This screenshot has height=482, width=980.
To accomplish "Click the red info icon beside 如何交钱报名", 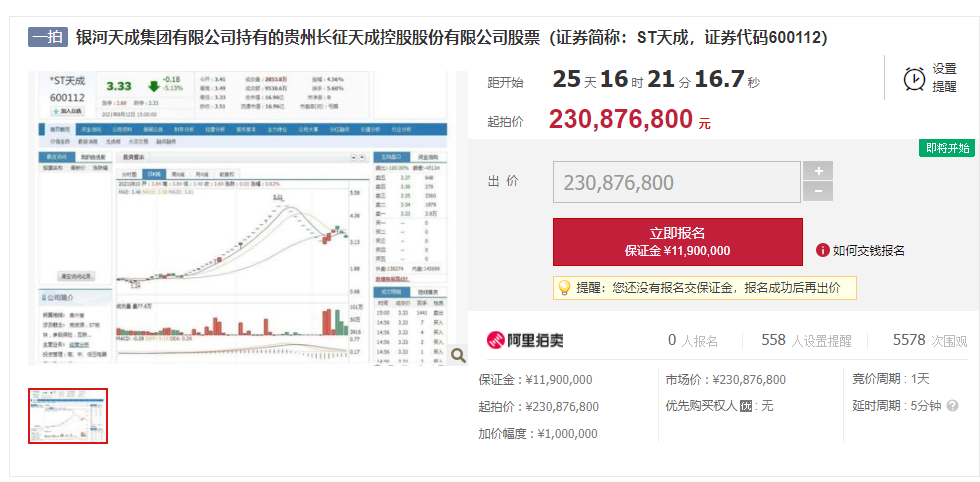I will point(822,251).
